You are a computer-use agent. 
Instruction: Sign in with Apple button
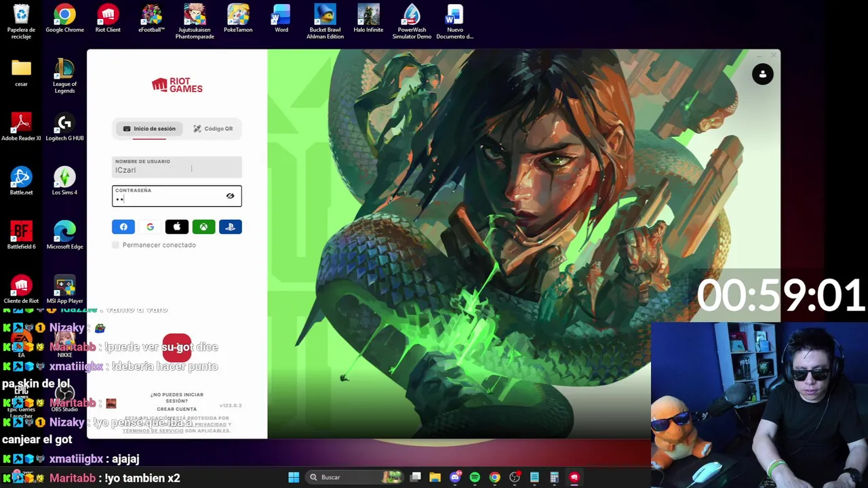tap(177, 227)
